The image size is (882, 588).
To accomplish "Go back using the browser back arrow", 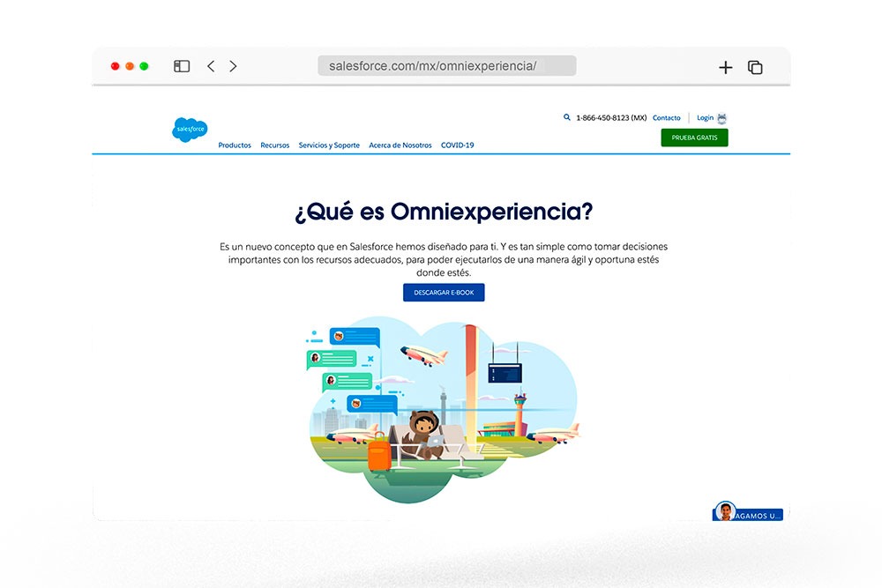I will [x=211, y=66].
